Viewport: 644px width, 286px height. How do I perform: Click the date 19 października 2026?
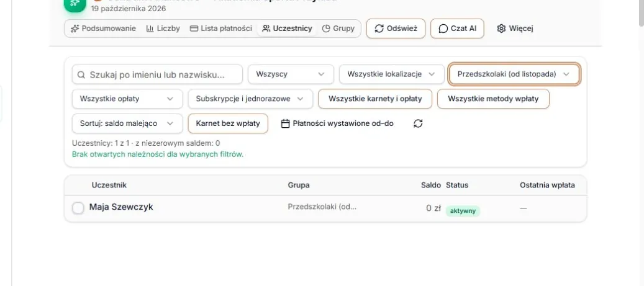pos(129,8)
